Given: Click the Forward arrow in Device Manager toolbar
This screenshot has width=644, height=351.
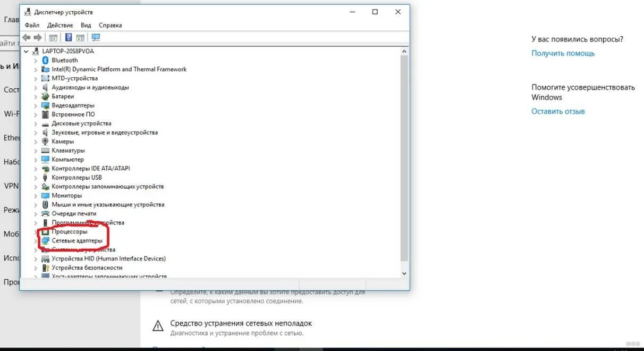Looking at the screenshot, I should 37,37.
